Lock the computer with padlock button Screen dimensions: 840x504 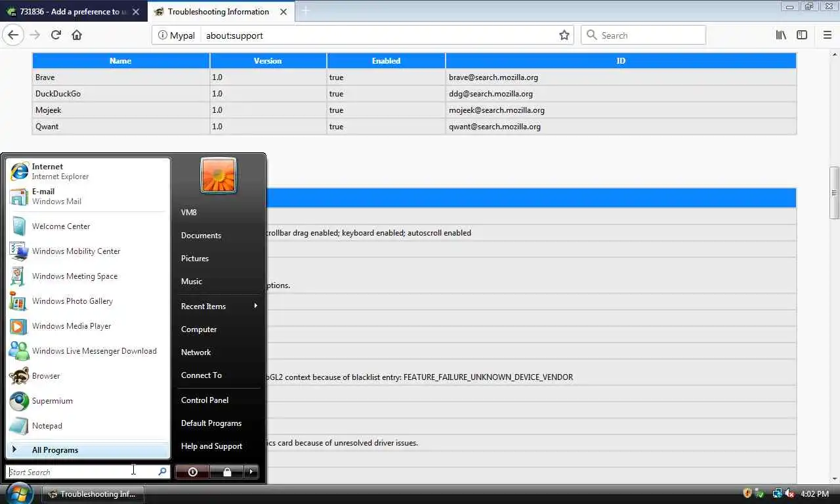pyautogui.click(x=227, y=472)
